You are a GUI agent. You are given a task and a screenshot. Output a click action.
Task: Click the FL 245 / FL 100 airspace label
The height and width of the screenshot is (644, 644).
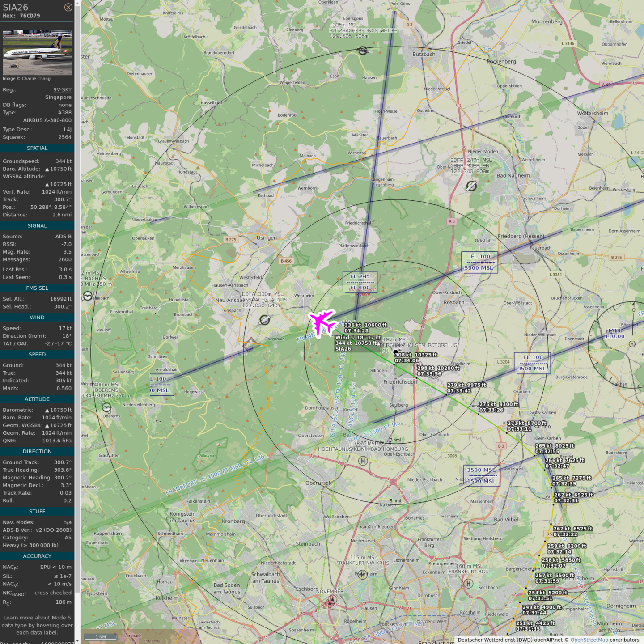pyautogui.click(x=360, y=282)
